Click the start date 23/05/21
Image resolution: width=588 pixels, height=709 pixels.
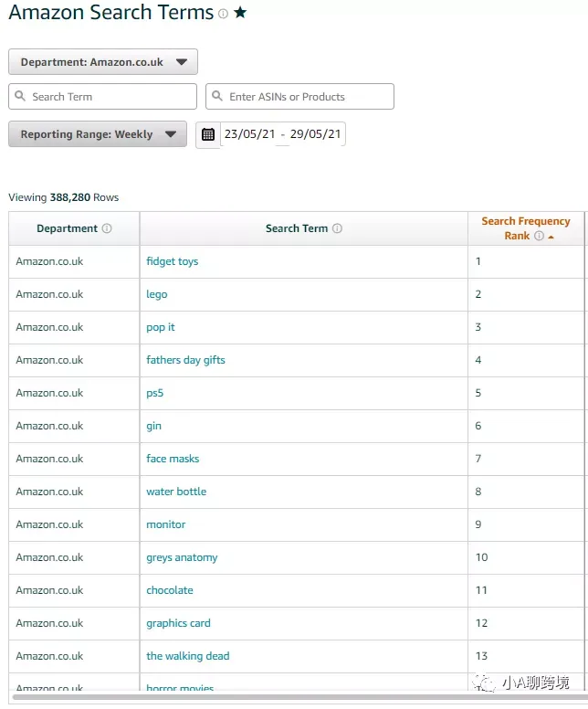coord(249,133)
